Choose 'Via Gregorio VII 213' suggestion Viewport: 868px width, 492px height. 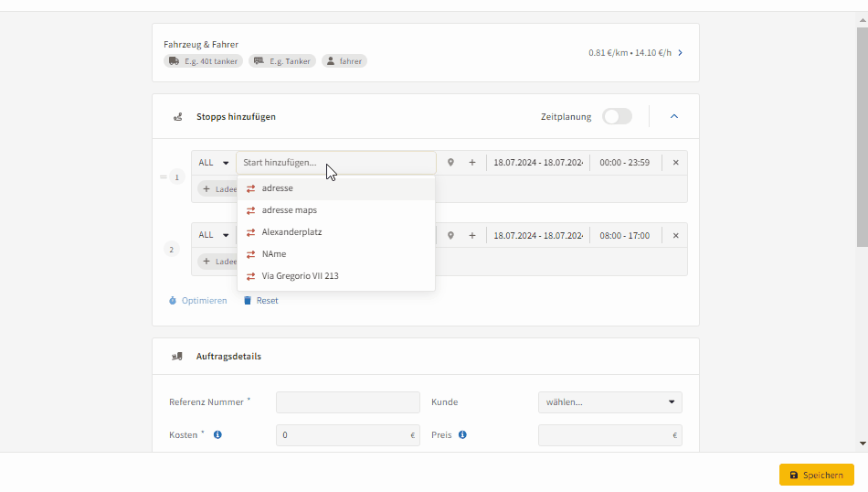[x=300, y=276]
